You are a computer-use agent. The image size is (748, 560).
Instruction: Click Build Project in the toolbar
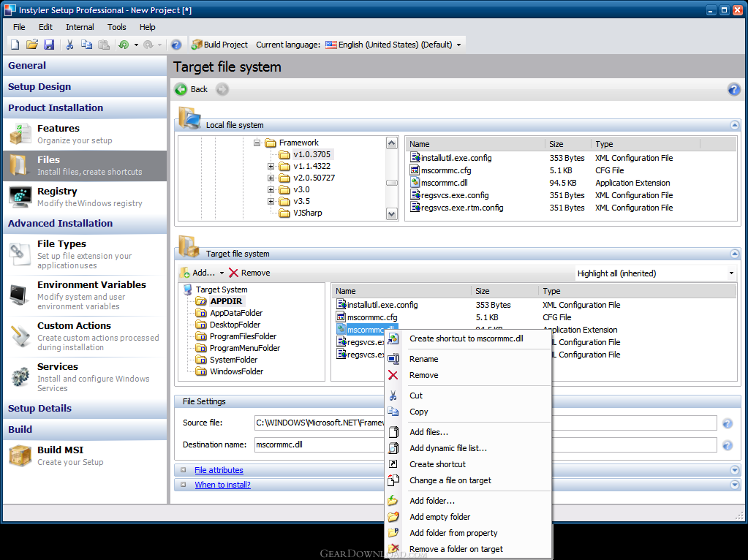tap(219, 45)
